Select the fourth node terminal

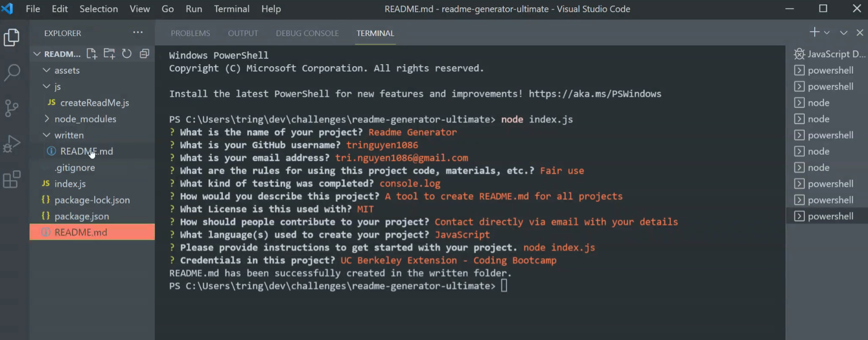827,168
